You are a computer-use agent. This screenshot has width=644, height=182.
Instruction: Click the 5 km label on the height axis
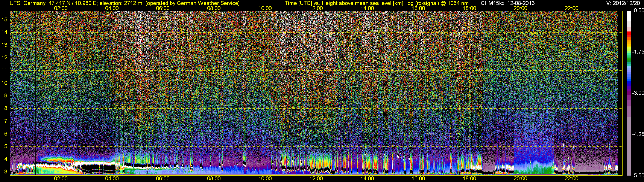pos(6,146)
